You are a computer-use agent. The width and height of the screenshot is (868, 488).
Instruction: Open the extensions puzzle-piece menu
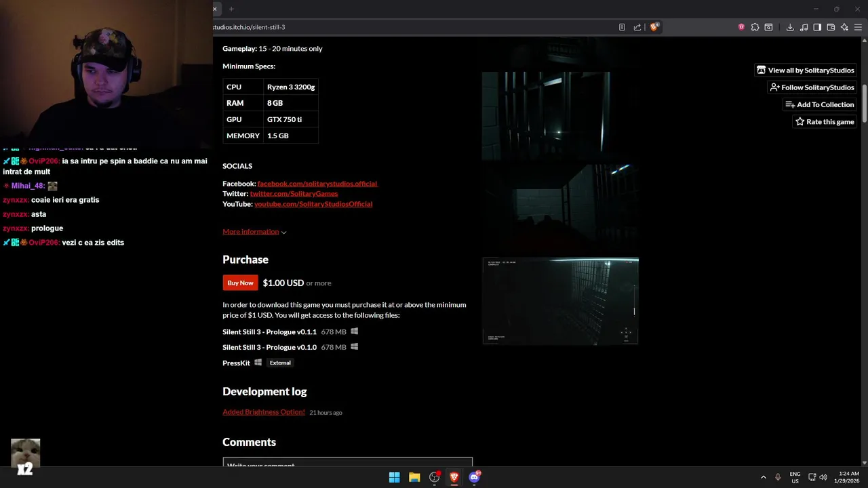pos(755,27)
